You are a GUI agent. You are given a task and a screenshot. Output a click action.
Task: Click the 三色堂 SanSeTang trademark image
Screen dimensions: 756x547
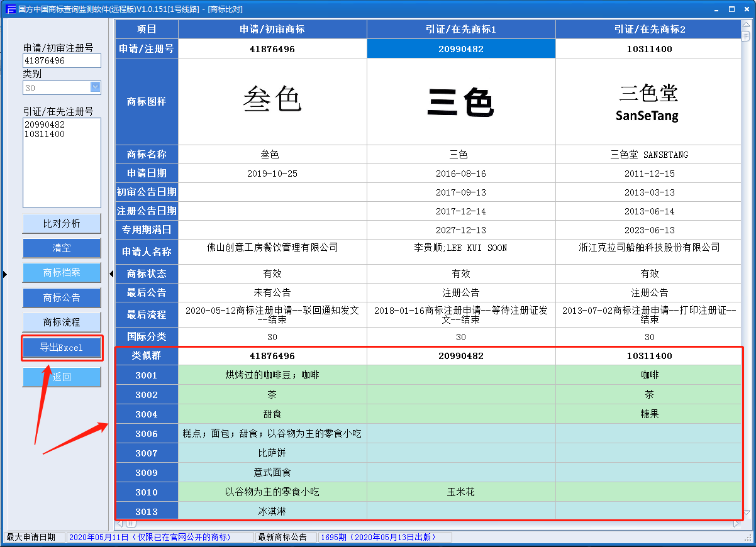(x=649, y=101)
